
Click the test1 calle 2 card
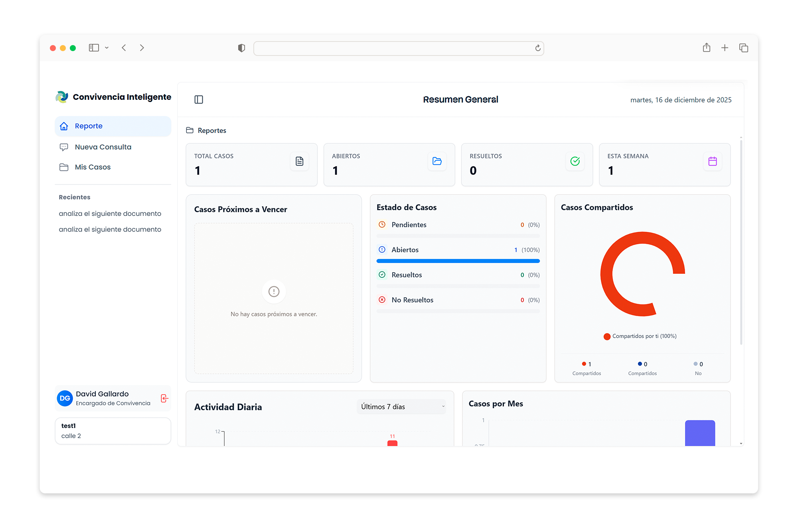tap(113, 431)
